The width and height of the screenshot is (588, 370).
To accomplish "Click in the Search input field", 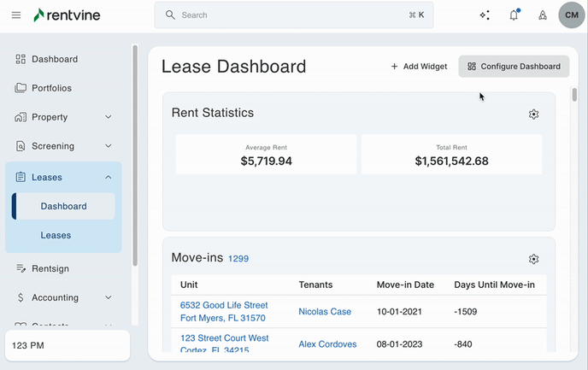I will [x=291, y=15].
